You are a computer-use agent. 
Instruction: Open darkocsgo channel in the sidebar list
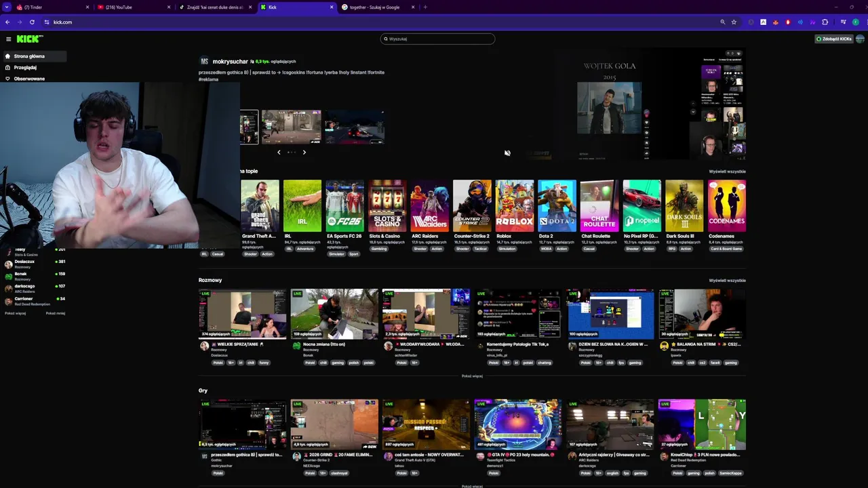(34, 288)
